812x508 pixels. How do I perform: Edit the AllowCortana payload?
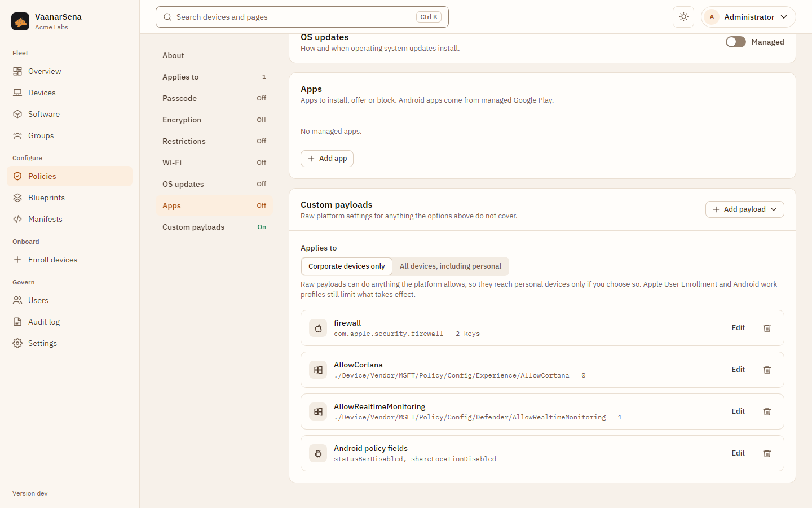(x=738, y=370)
